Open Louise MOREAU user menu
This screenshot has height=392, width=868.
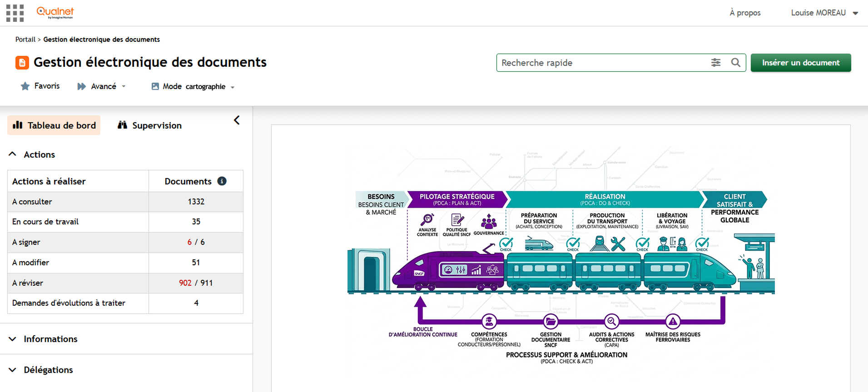(824, 13)
